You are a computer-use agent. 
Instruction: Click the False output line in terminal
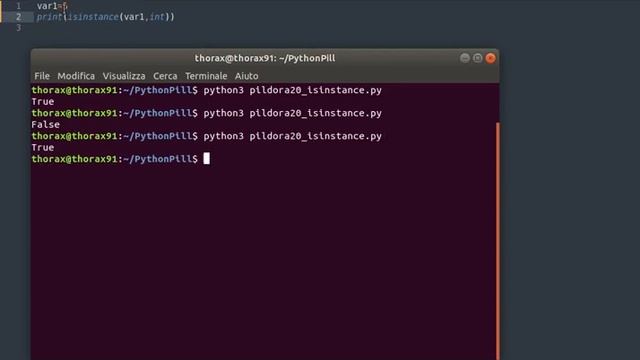[46, 124]
